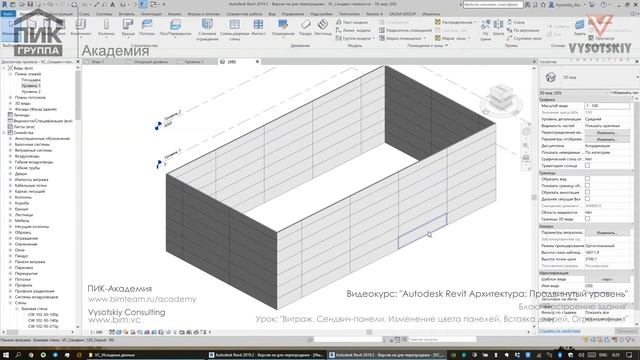Select the Stair (Лестница) tool
Screen dimensions: 640x360
tap(323, 27)
